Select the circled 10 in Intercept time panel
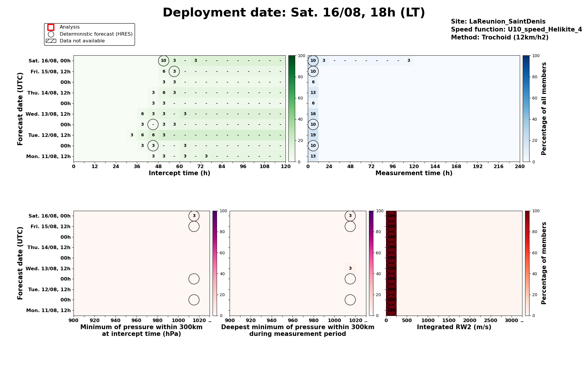This screenshot has width=588, height=368. [x=163, y=61]
